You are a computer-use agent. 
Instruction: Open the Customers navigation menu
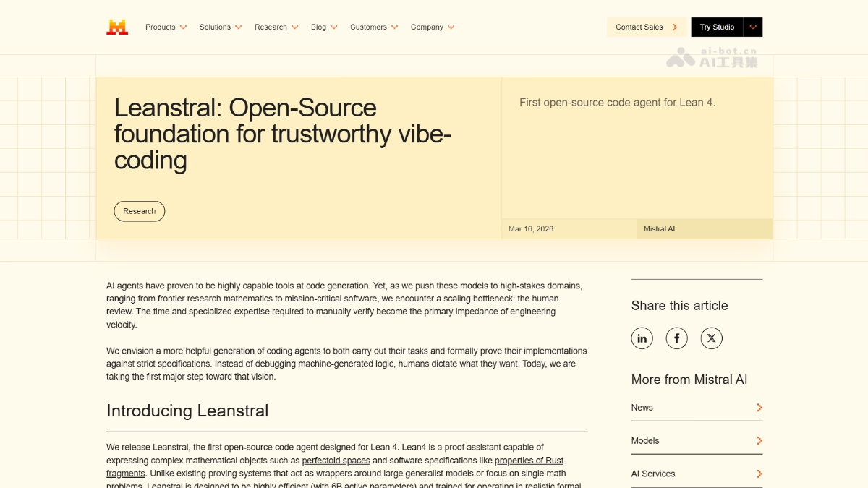pyautogui.click(x=374, y=27)
